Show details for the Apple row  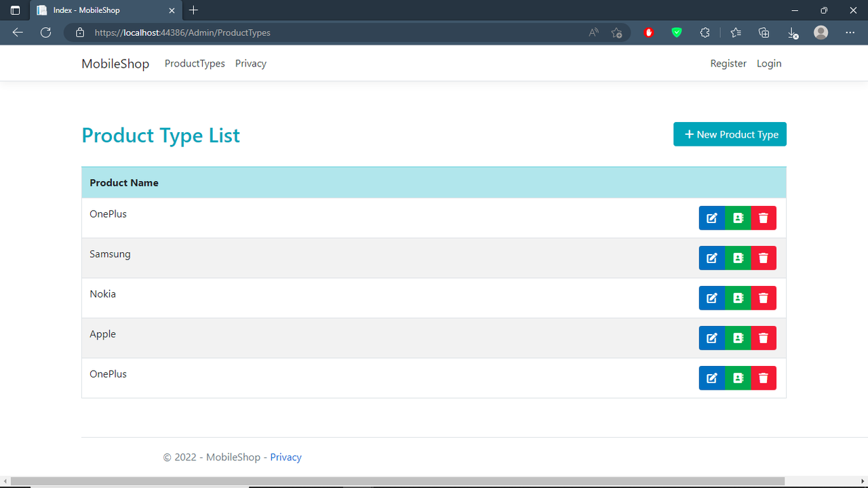coord(738,338)
